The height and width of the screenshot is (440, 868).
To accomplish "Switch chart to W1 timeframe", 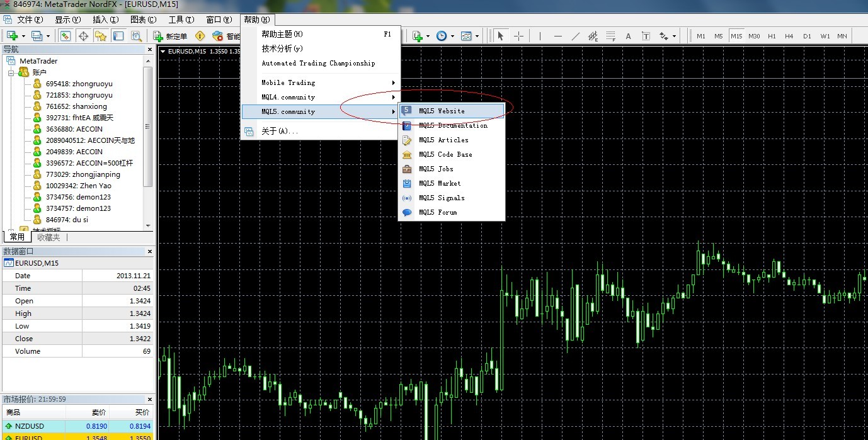I will 825,36.
